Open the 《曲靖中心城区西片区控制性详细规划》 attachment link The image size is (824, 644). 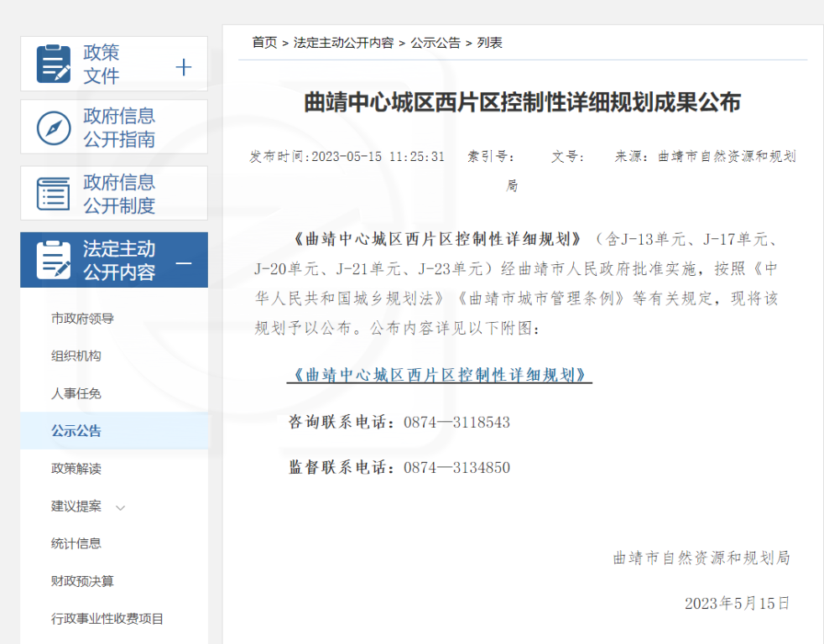coord(440,375)
